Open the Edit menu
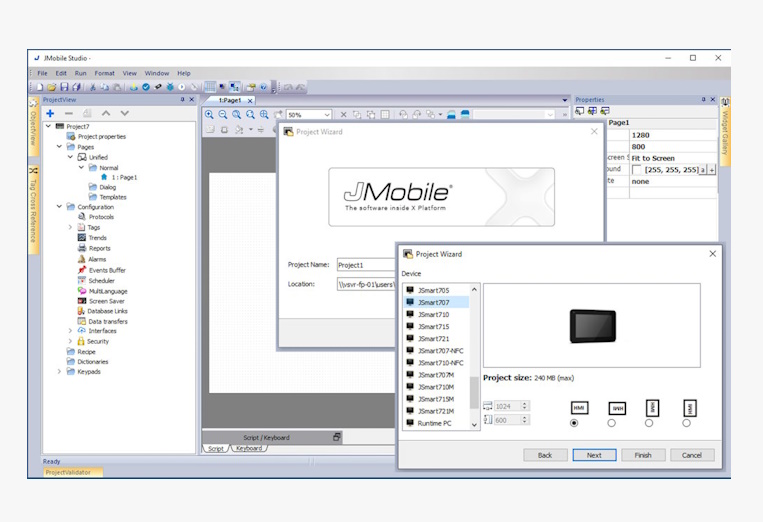The width and height of the screenshot is (763, 522). (x=61, y=73)
